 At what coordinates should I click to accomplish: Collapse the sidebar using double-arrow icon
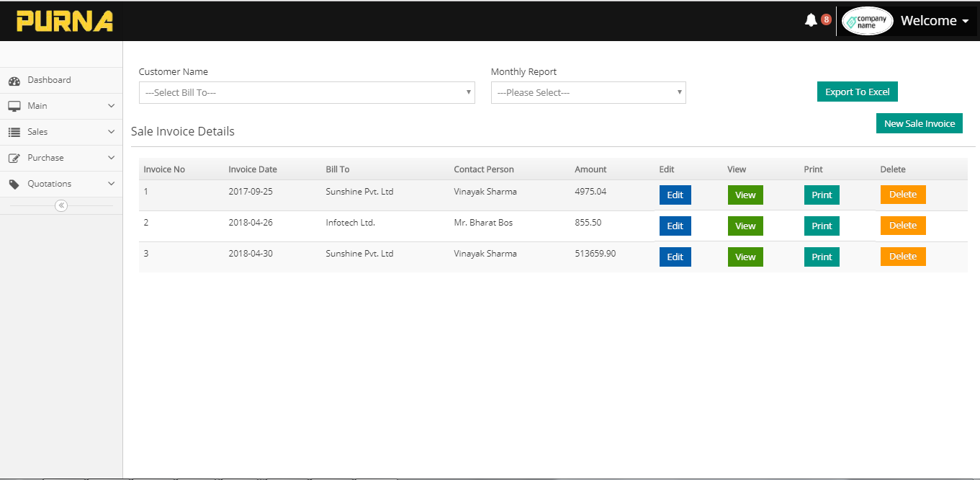61,206
